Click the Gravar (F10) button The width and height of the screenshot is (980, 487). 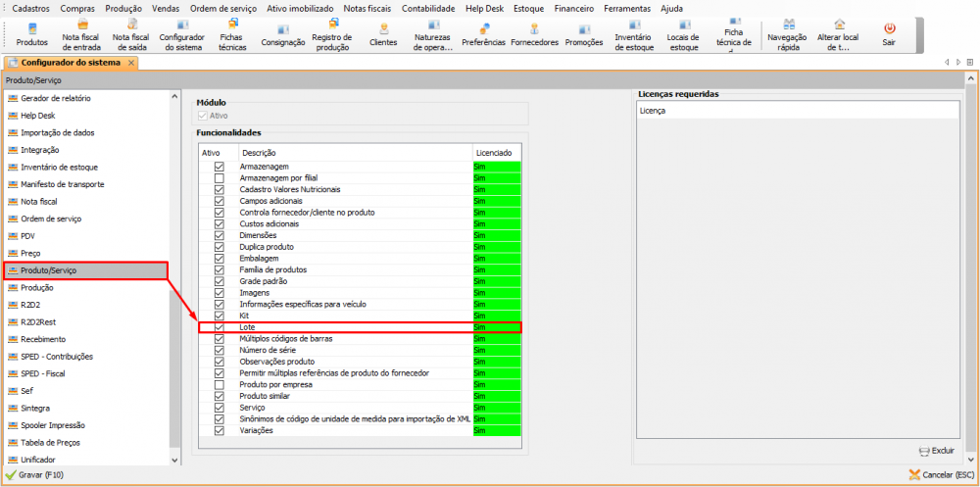tap(35, 475)
